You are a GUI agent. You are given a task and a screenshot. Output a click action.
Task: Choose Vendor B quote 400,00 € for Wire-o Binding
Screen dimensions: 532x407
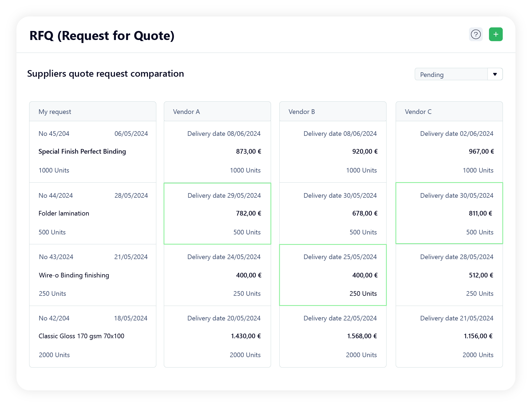click(333, 275)
